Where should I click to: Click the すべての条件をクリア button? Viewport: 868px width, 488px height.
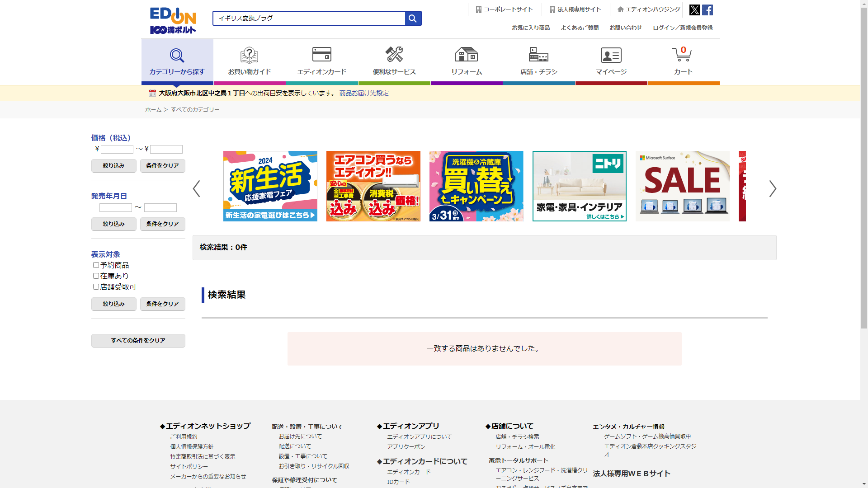coord(138,341)
